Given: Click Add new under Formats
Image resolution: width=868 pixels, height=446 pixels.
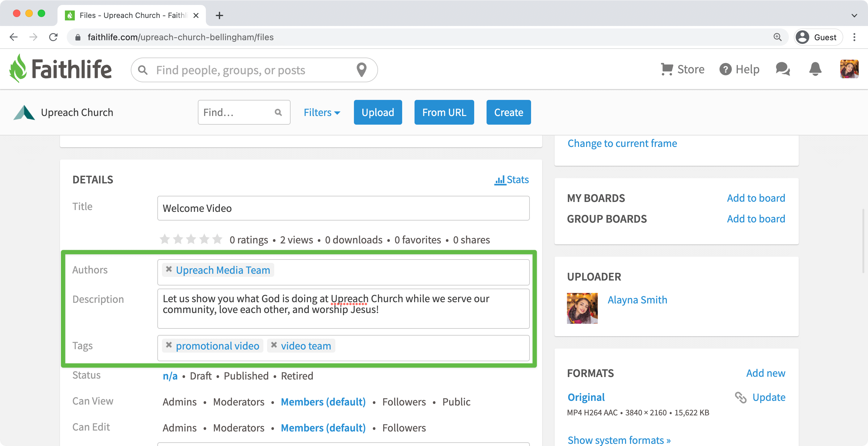Looking at the screenshot, I should (766, 373).
